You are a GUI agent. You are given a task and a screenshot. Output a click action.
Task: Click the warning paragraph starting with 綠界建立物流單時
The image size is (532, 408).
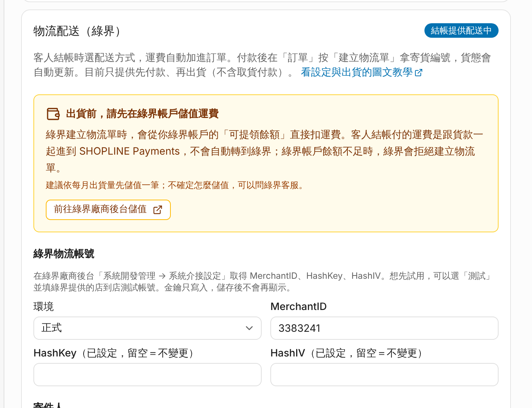(265, 151)
